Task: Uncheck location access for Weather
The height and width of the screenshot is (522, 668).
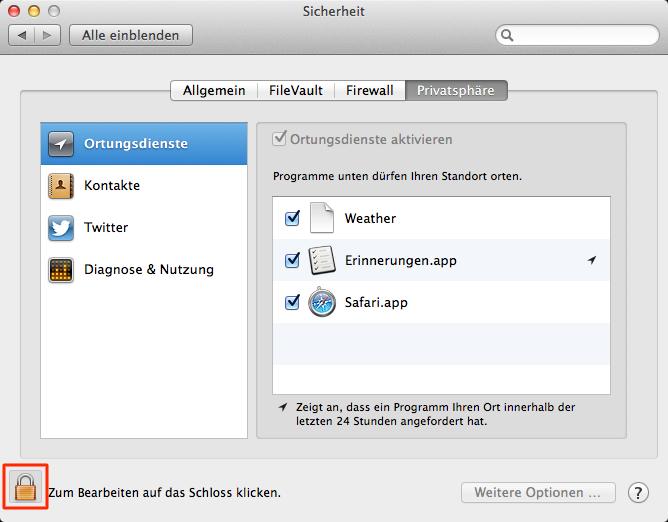Action: [292, 218]
